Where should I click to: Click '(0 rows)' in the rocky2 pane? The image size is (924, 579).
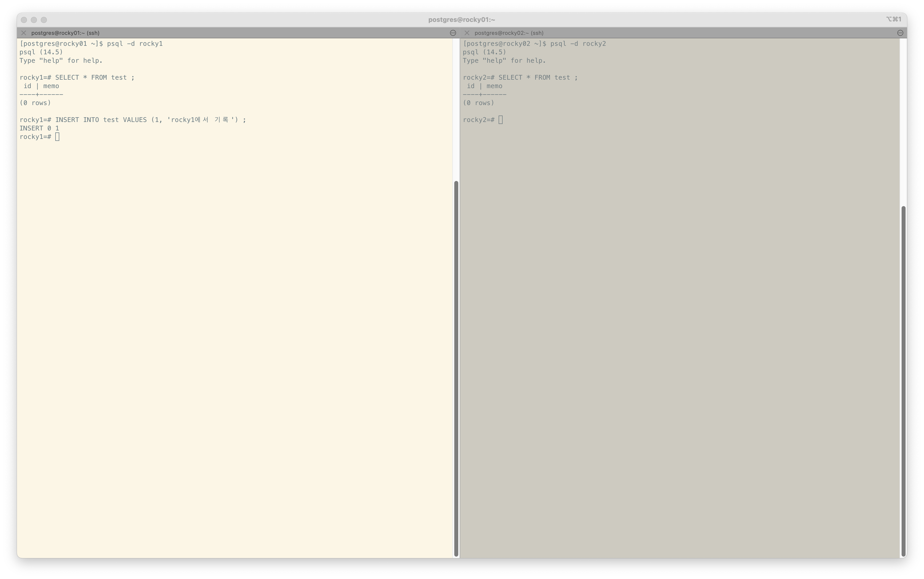point(478,103)
